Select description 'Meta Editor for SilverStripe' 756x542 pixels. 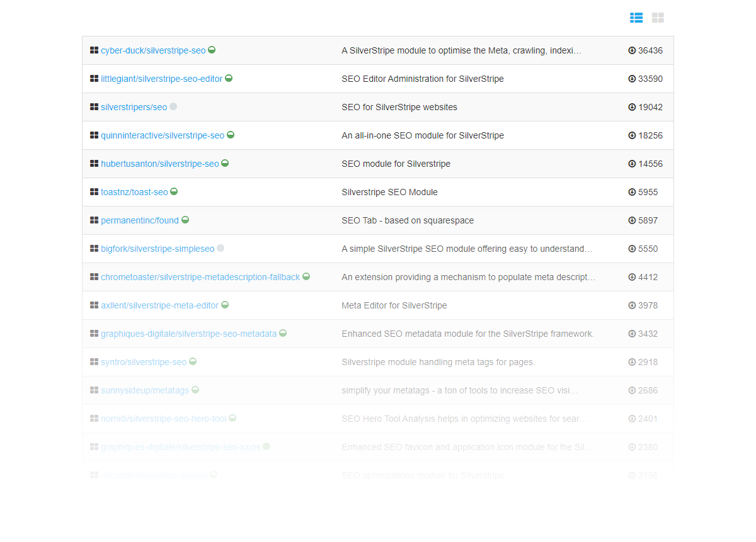pyautogui.click(x=394, y=305)
